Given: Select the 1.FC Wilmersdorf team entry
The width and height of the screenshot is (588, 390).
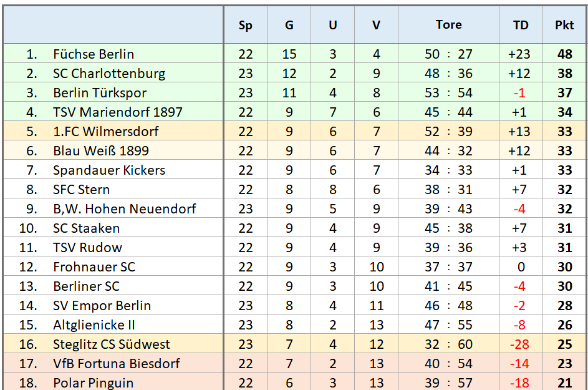Looking at the screenshot, I should (106, 132).
